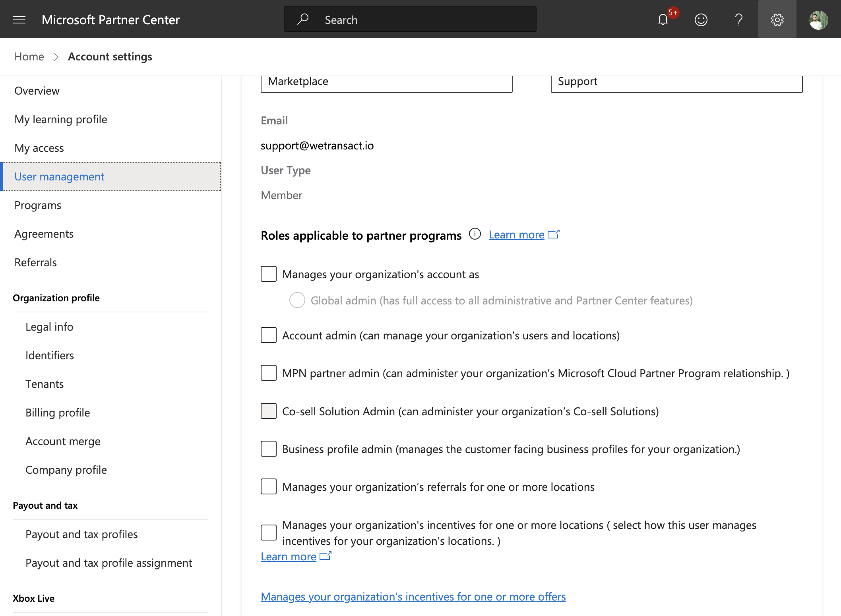Open Legal info under Organization profile
Screen dimensions: 841x616
(110, 327)
